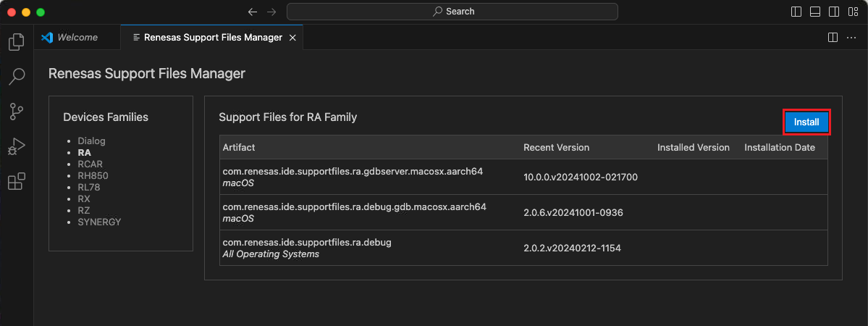Select the Dialog device family

(91, 141)
